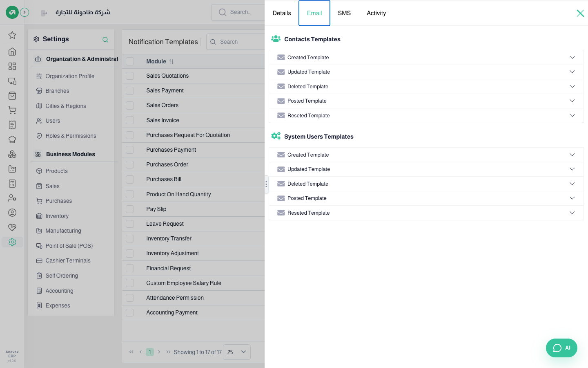Click the Module column sort icon
This screenshot has height=368, width=588.
(171, 61)
